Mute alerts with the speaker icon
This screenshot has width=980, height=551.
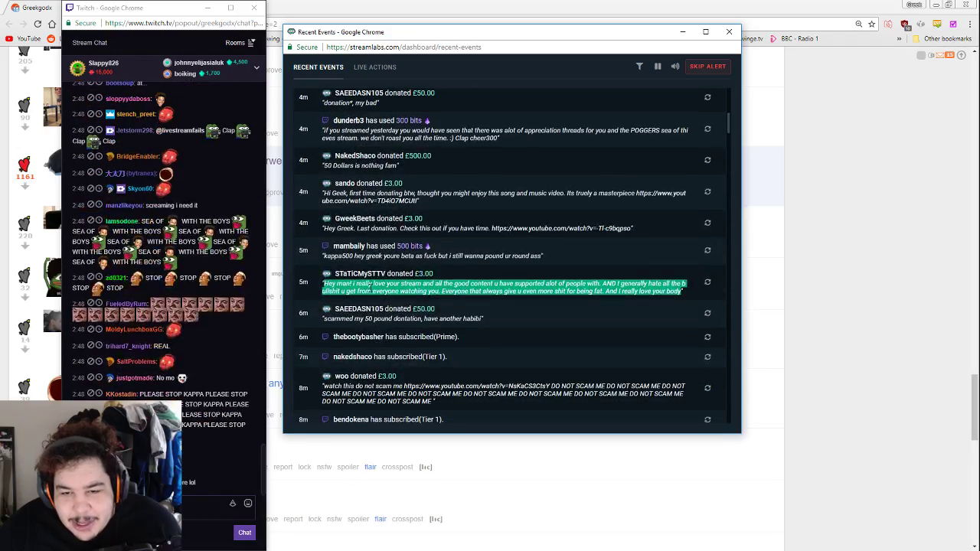tap(675, 67)
